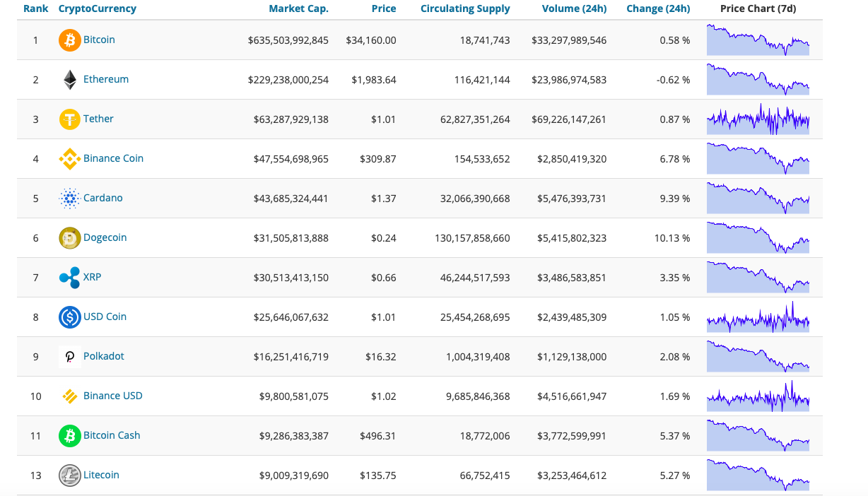Select XRP circulating supply 46,244,517,593

pyautogui.click(x=475, y=278)
